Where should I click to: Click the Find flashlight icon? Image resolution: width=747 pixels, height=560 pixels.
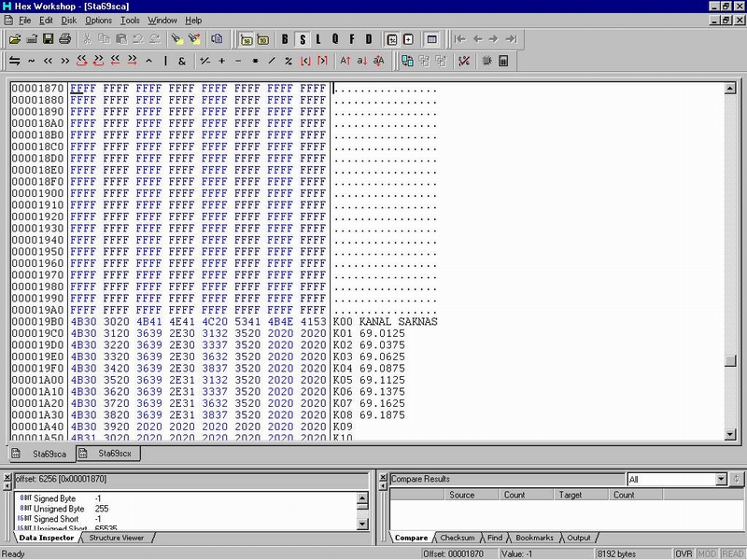(x=176, y=39)
